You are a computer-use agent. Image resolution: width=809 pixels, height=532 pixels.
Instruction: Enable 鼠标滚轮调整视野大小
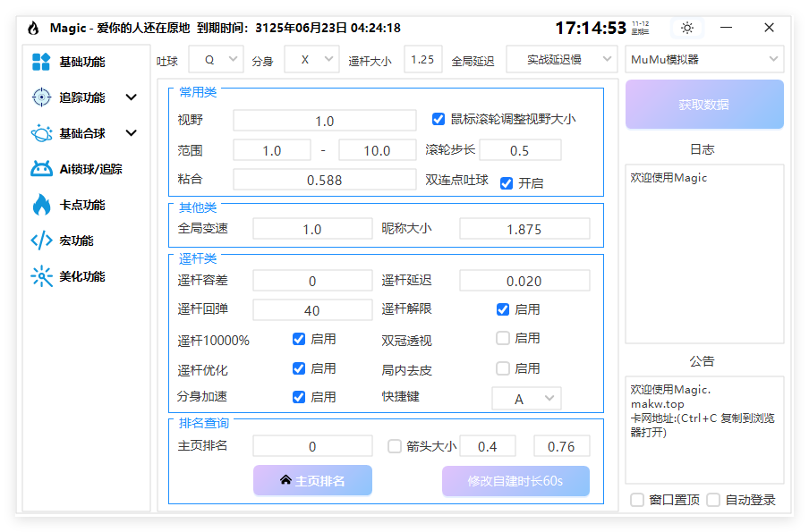[x=438, y=119]
